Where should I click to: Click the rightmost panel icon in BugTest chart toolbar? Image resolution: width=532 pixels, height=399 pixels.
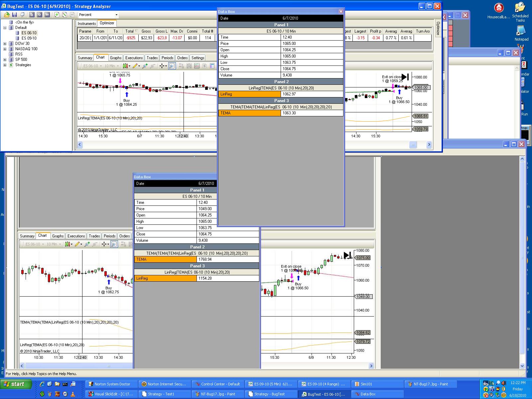pos(212,66)
